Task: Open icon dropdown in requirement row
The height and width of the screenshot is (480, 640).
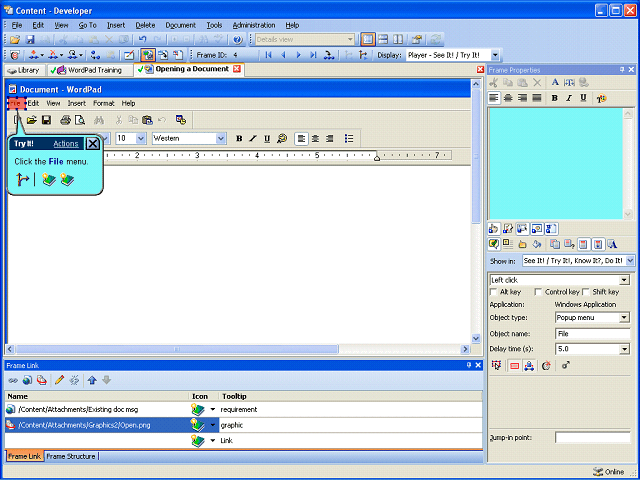Action: click(x=213, y=409)
